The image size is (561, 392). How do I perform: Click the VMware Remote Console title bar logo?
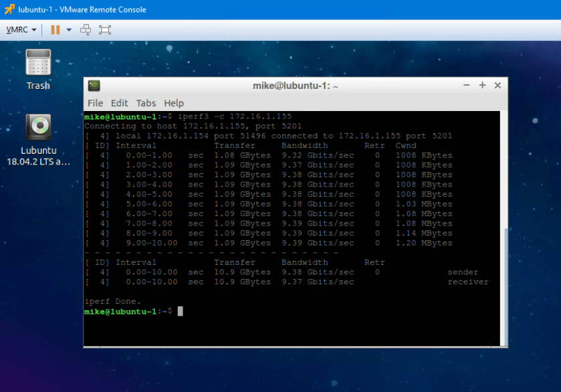click(x=9, y=9)
